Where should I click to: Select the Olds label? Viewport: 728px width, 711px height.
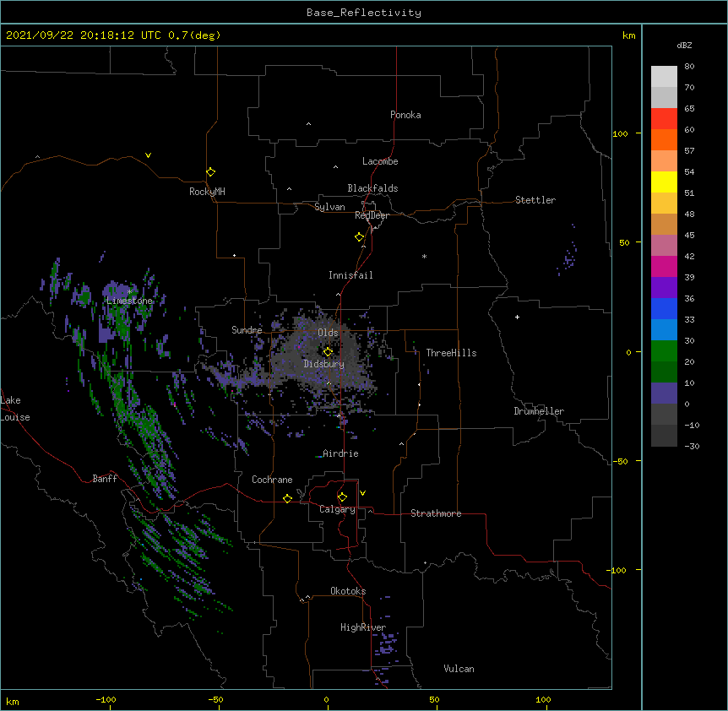pos(328,333)
